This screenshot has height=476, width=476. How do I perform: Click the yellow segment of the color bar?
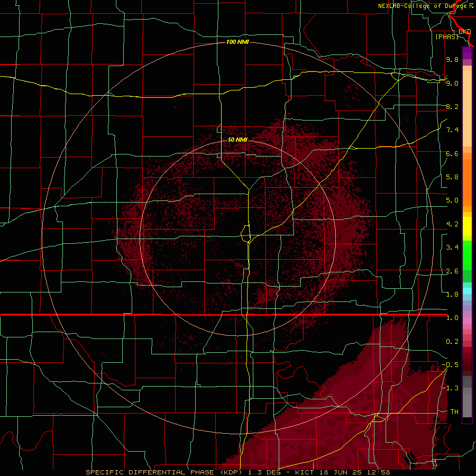coord(467,226)
